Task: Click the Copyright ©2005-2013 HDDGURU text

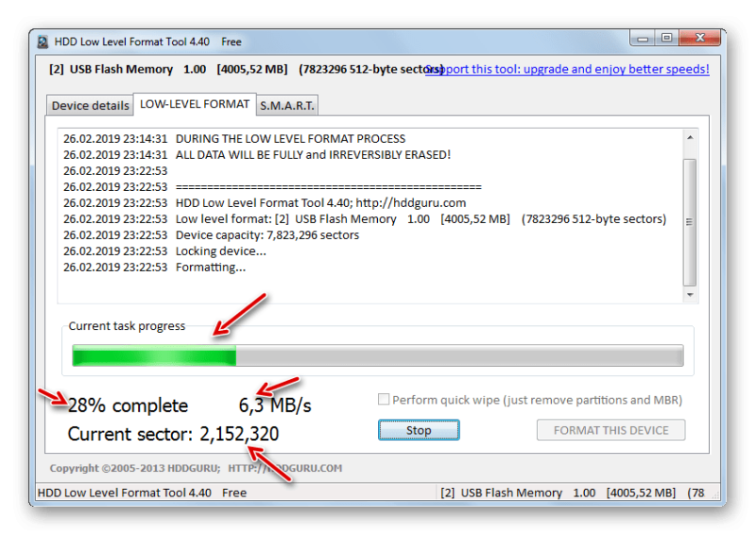Action: (x=135, y=468)
